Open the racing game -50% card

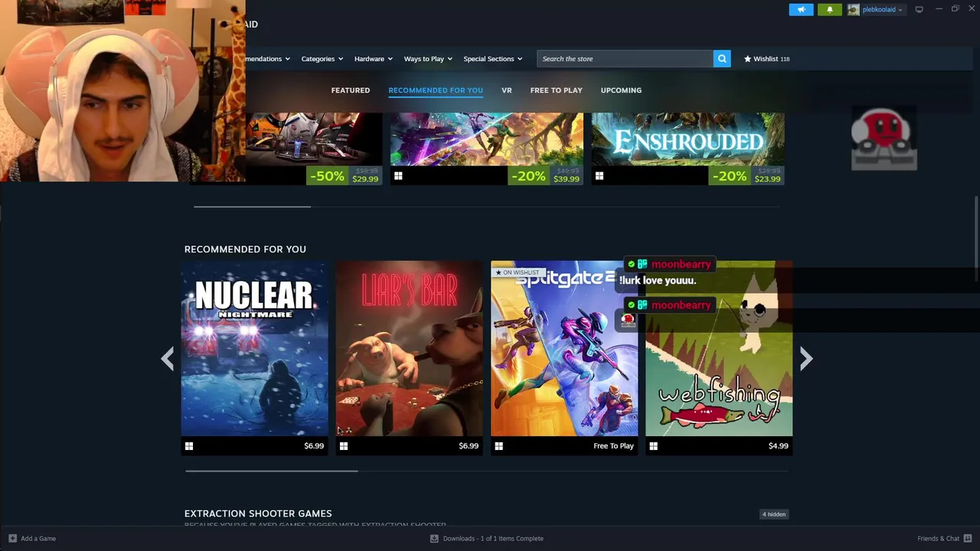[x=314, y=148]
